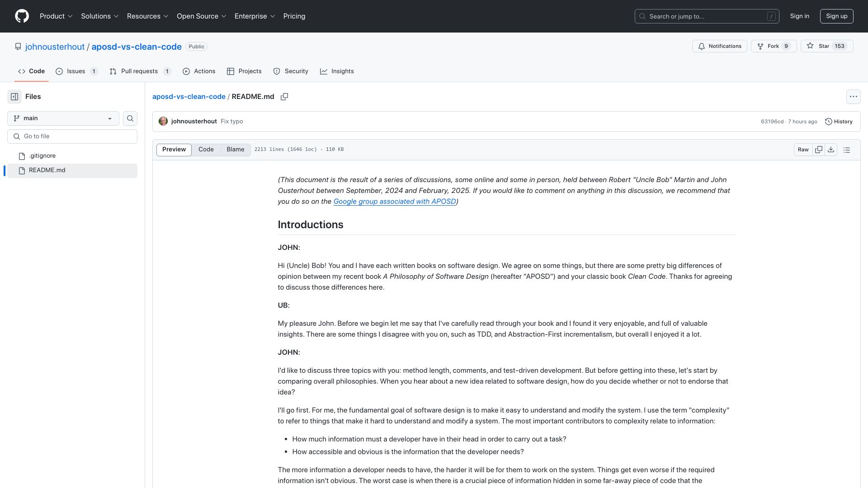The width and height of the screenshot is (868, 488).
Task: Open the Actions tab
Action: (199, 71)
